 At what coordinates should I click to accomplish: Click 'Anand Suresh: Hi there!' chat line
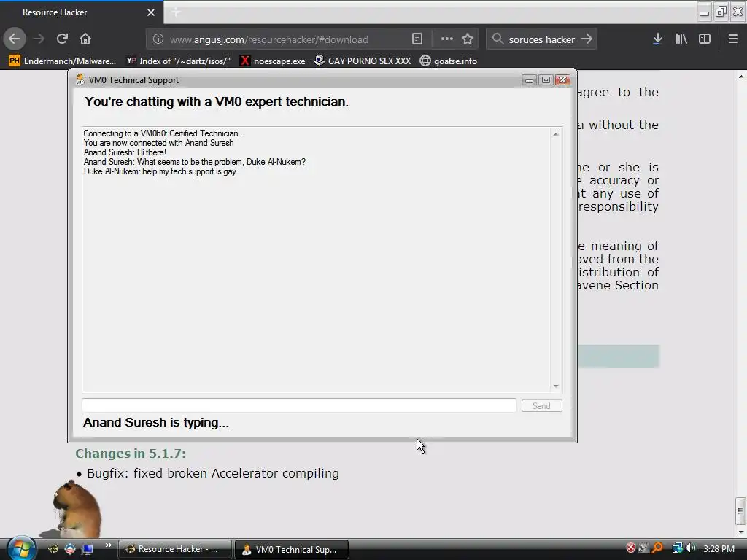[x=125, y=152]
